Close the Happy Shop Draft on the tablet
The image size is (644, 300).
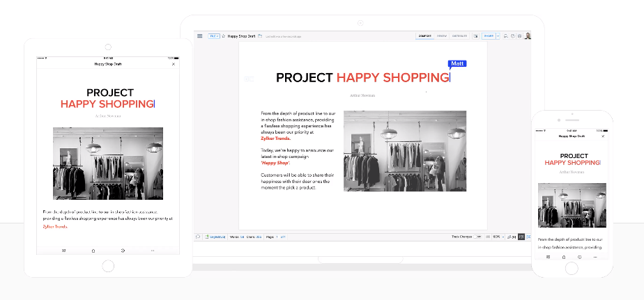(174, 64)
